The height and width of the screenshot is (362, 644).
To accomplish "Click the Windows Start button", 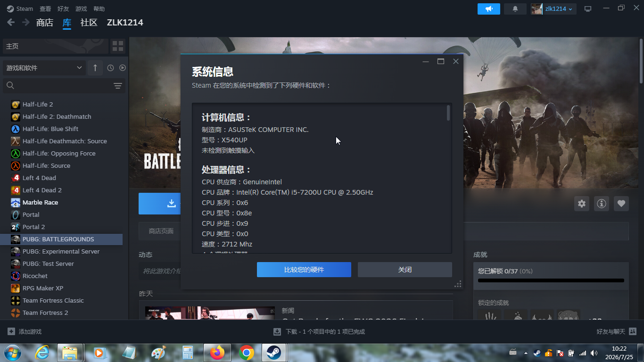I will coord(12,353).
